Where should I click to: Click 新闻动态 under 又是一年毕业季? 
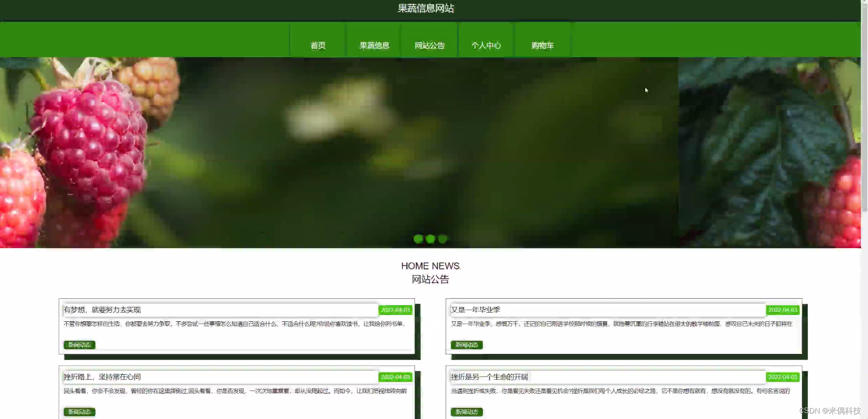pyautogui.click(x=466, y=344)
